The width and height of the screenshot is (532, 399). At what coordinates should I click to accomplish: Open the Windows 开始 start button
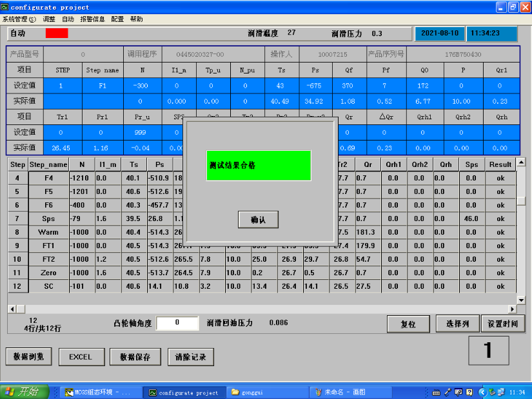click(21, 391)
